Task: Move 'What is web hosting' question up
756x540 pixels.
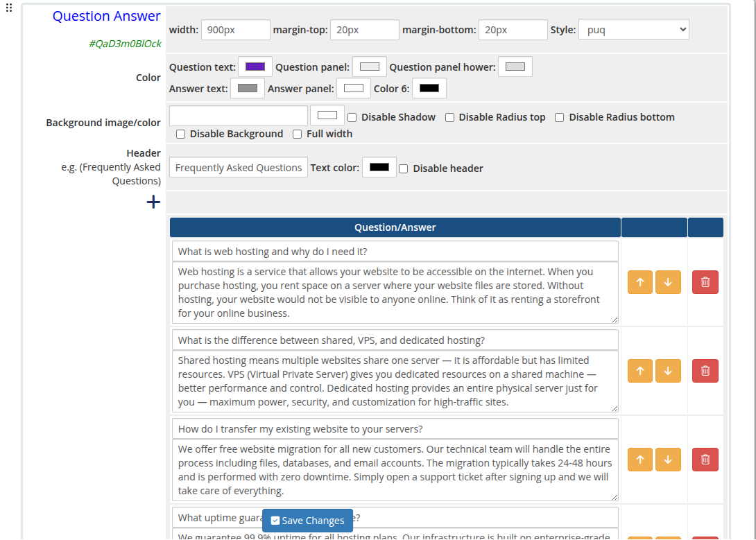Action: coord(639,282)
